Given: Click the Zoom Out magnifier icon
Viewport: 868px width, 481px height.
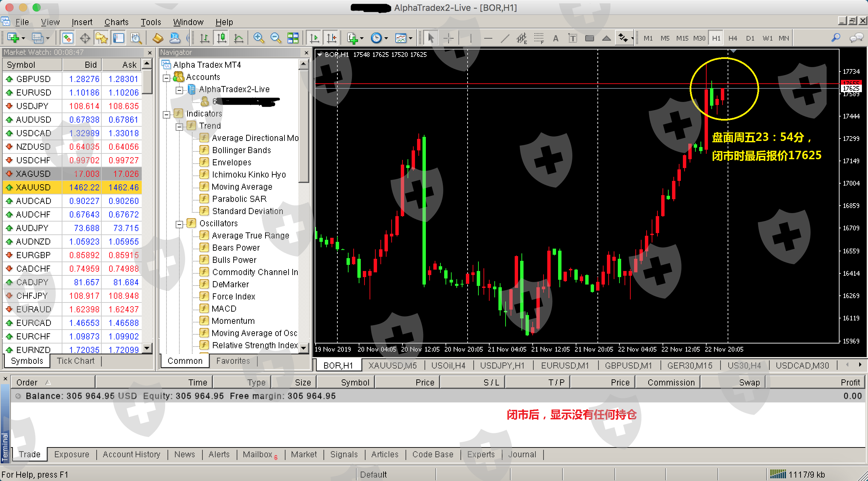Looking at the screenshot, I should pyautogui.click(x=276, y=38).
